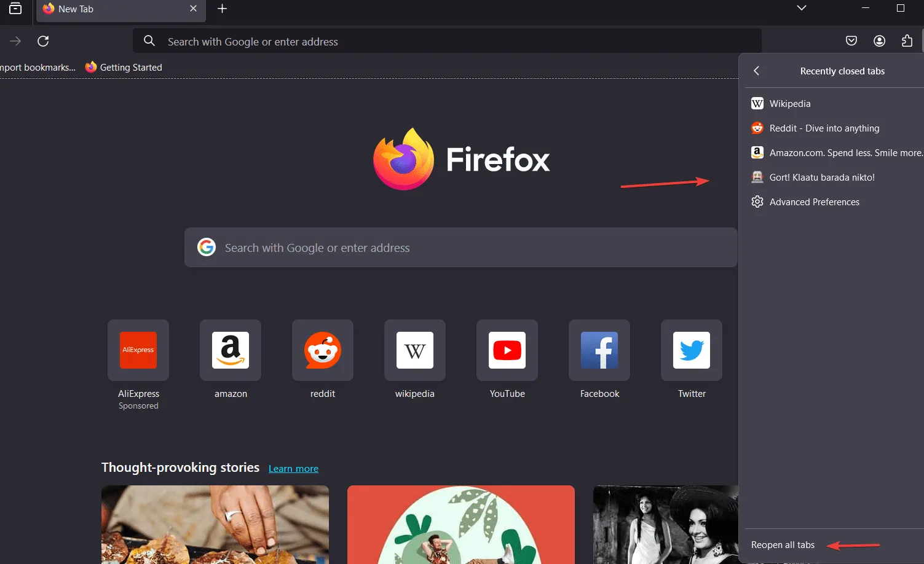Viewport: 924px width, 564px height.
Task: Click the Google logo in search box
Action: click(x=207, y=247)
